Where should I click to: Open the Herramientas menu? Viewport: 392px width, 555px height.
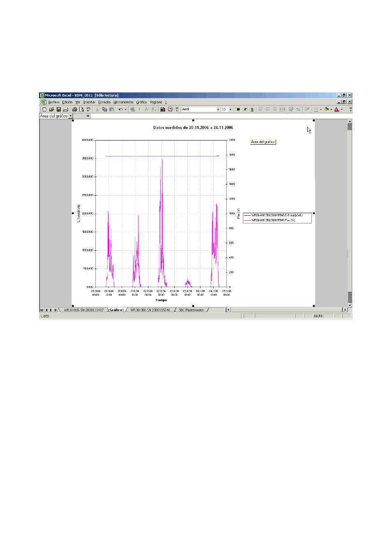123,102
